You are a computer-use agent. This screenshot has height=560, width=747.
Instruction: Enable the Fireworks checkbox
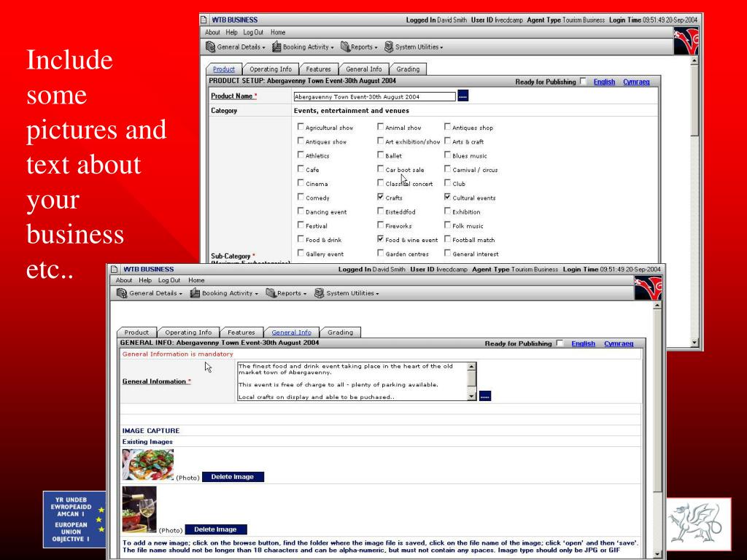[x=380, y=226]
